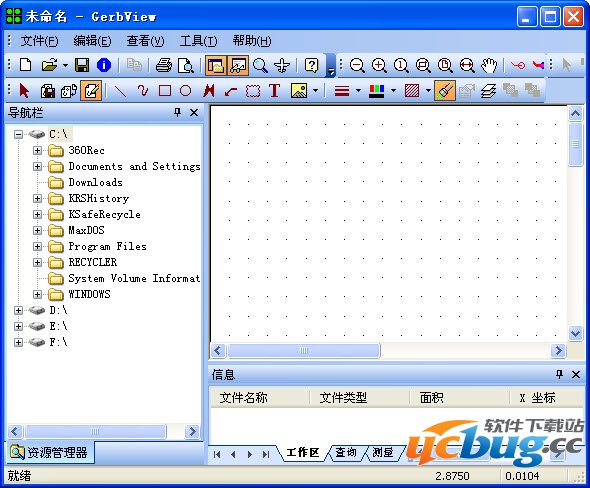
Task: Open the 文件(F) menu
Action: 39,41
